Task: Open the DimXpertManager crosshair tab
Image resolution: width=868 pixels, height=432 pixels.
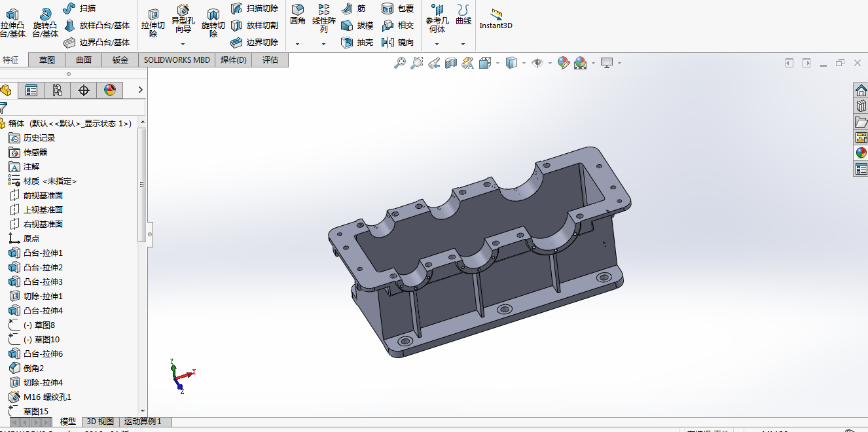Action: [84, 90]
